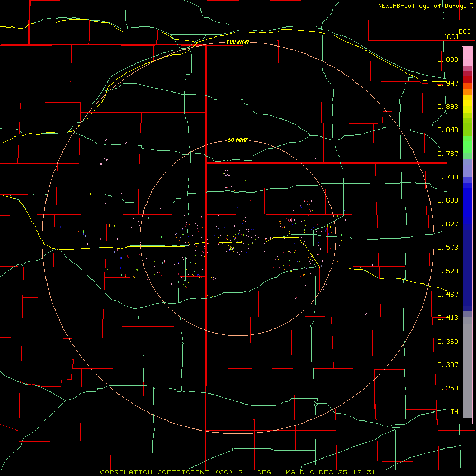The width and height of the screenshot is (476, 476).
Task: Click the NEXLAB-College of DuPage label
Action: coord(425,6)
